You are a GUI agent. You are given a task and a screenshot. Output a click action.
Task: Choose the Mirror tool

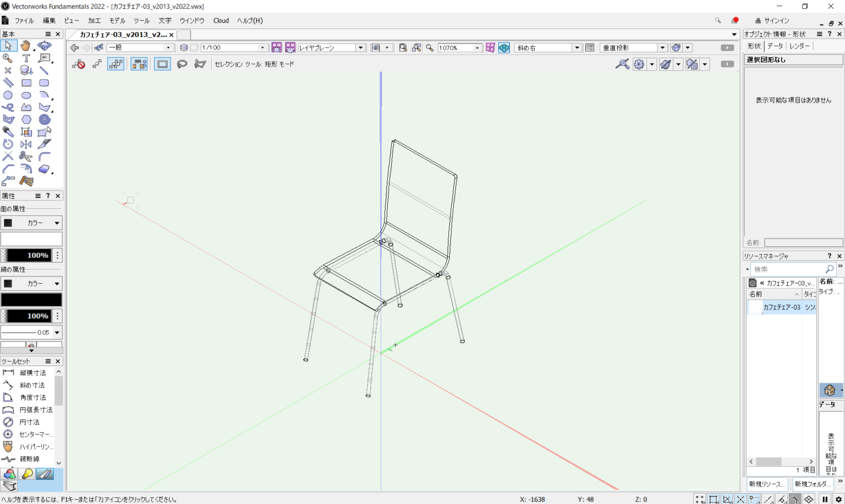(26, 144)
